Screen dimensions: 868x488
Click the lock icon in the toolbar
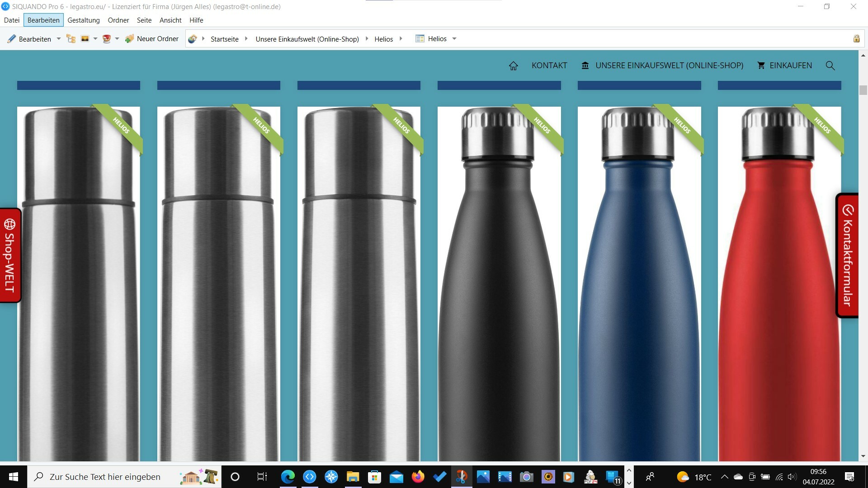(x=856, y=39)
